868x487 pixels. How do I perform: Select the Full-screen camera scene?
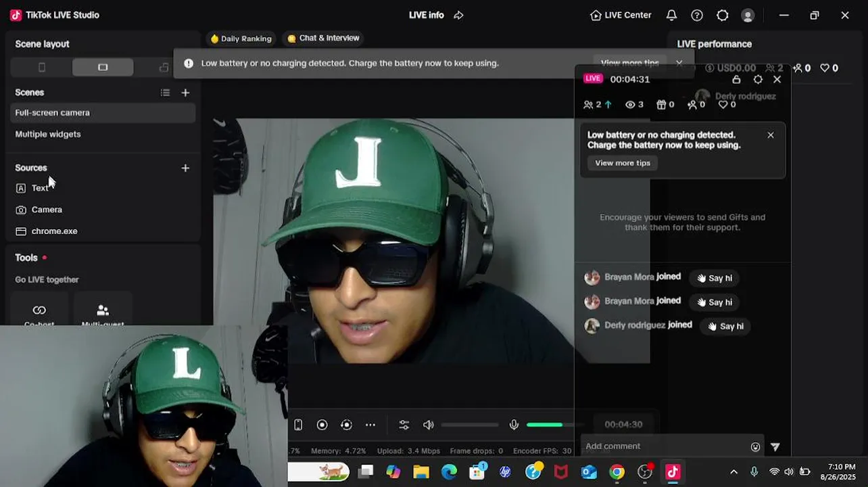[103, 113]
